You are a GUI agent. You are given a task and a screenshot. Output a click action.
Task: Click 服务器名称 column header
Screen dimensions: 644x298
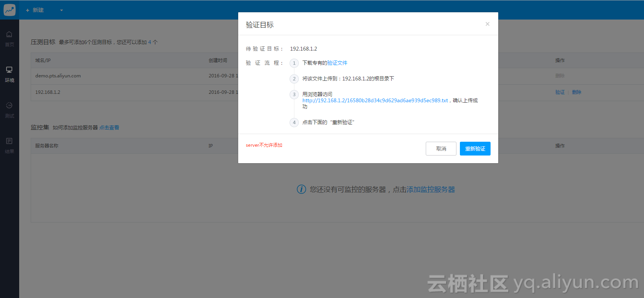pyautogui.click(x=47, y=146)
